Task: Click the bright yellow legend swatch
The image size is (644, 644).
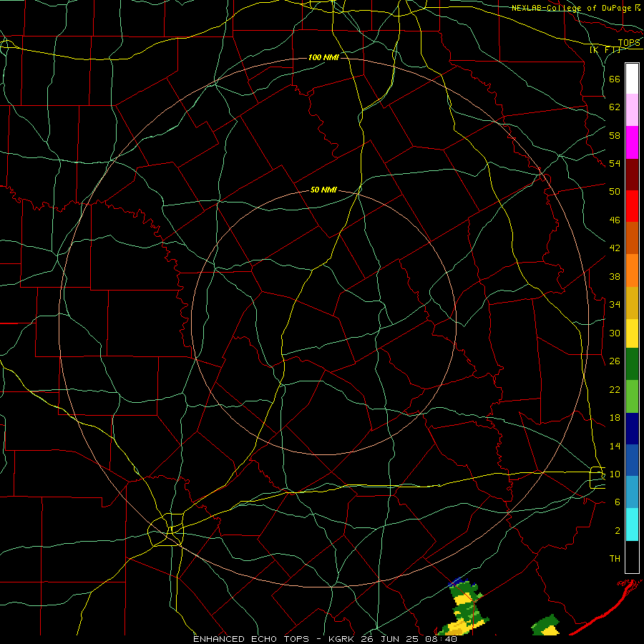Action: pyautogui.click(x=632, y=333)
